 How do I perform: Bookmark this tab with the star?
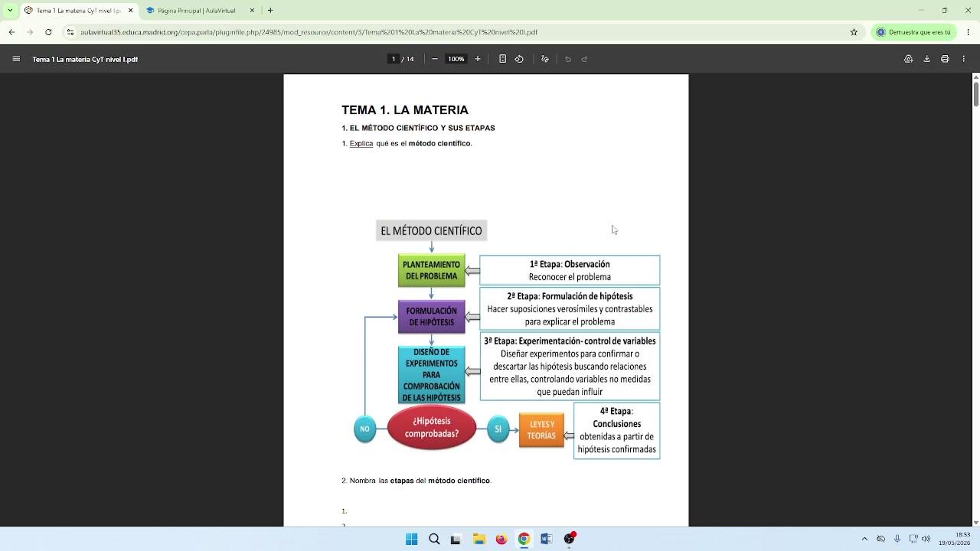[854, 32]
